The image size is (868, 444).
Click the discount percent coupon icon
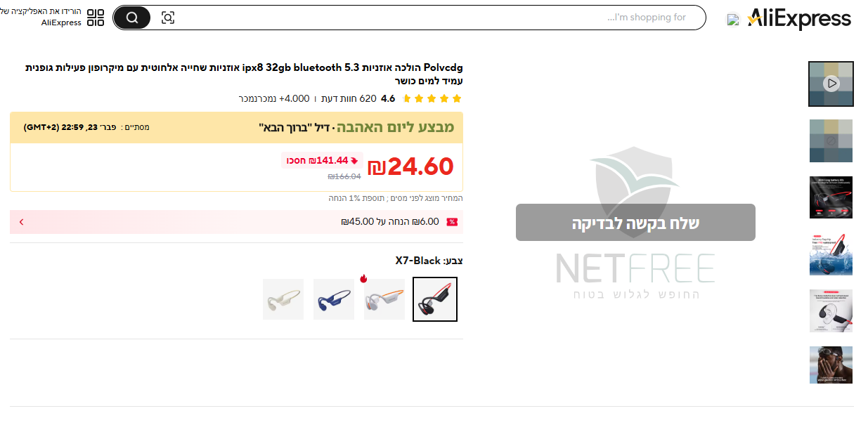pyautogui.click(x=452, y=222)
